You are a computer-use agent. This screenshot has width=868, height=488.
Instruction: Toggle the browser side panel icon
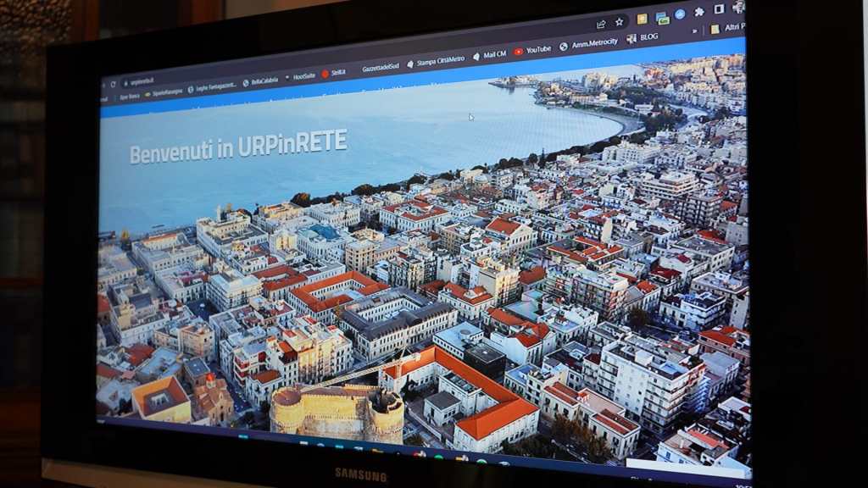pyautogui.click(x=719, y=9)
